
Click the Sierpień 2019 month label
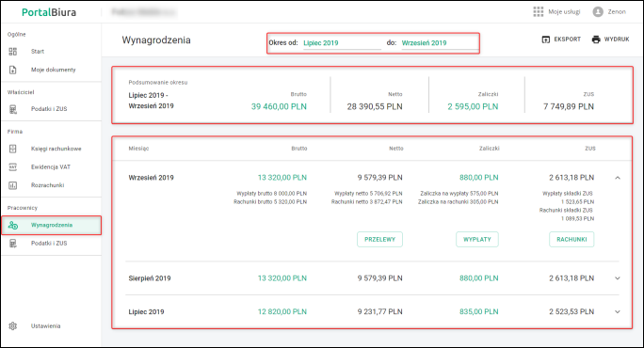[150, 278]
